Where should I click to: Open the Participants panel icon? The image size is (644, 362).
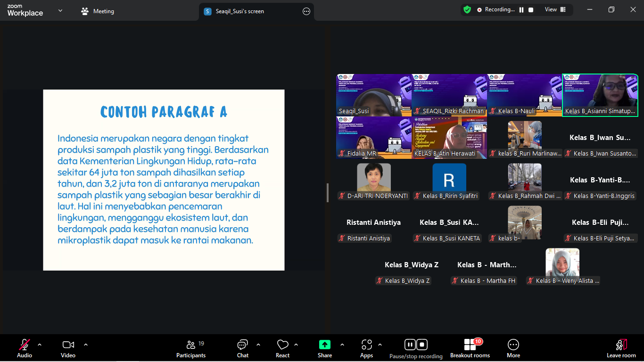pyautogui.click(x=191, y=345)
